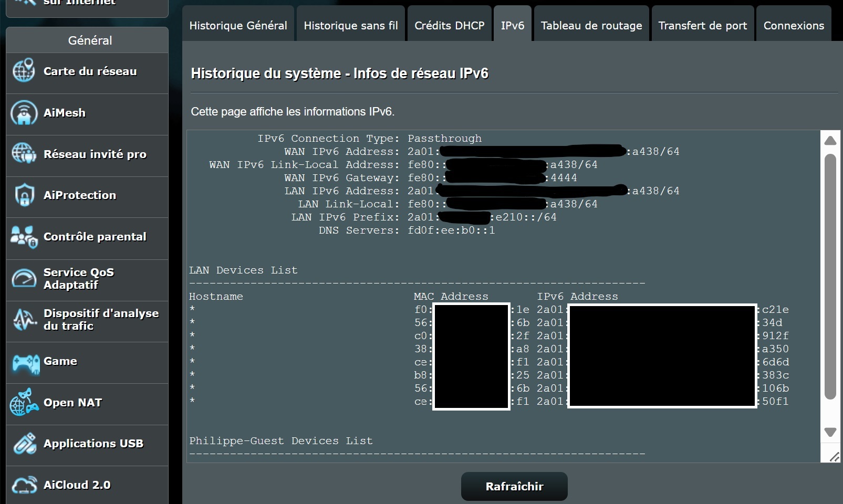843x504 pixels.
Task: Click the IPv6 Address column header
Action: (x=577, y=297)
